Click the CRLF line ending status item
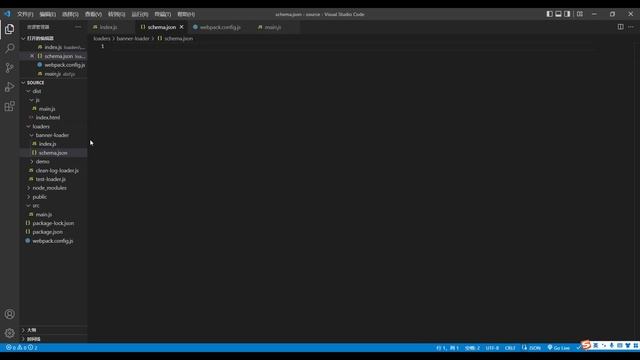 click(x=510, y=348)
